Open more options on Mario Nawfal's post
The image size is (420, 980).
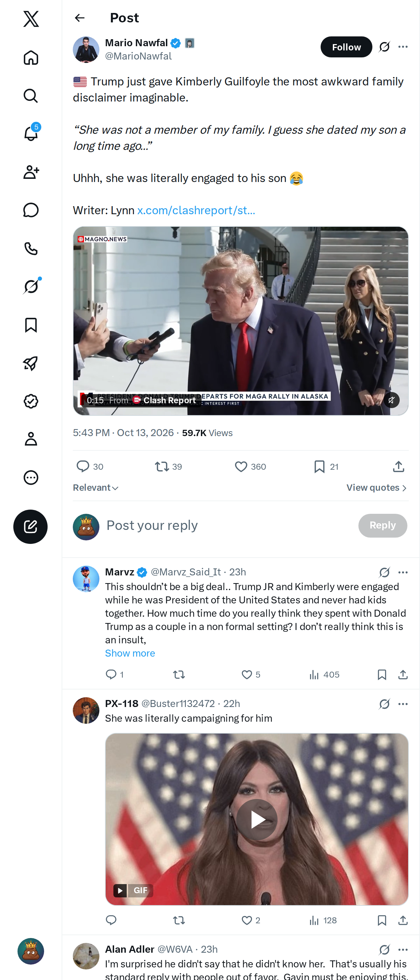(x=403, y=47)
